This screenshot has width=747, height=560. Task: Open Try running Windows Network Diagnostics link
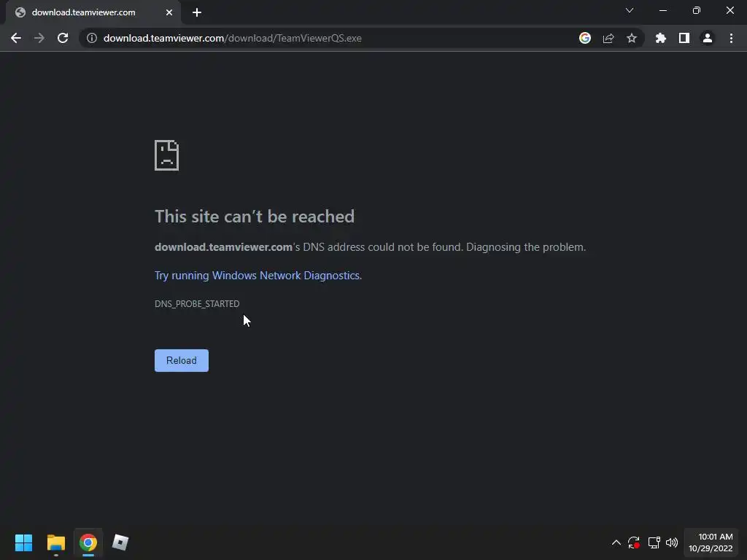coord(258,275)
